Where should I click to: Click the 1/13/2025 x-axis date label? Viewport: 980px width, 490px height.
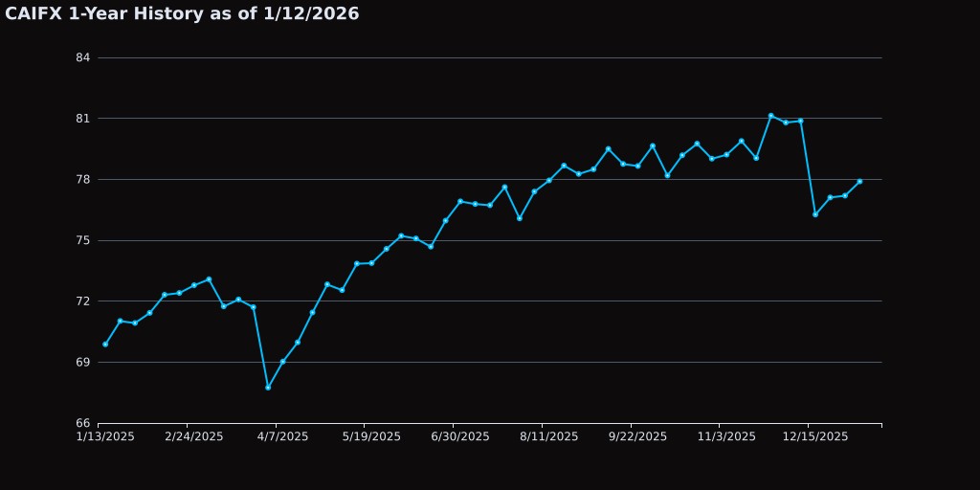pyautogui.click(x=105, y=436)
